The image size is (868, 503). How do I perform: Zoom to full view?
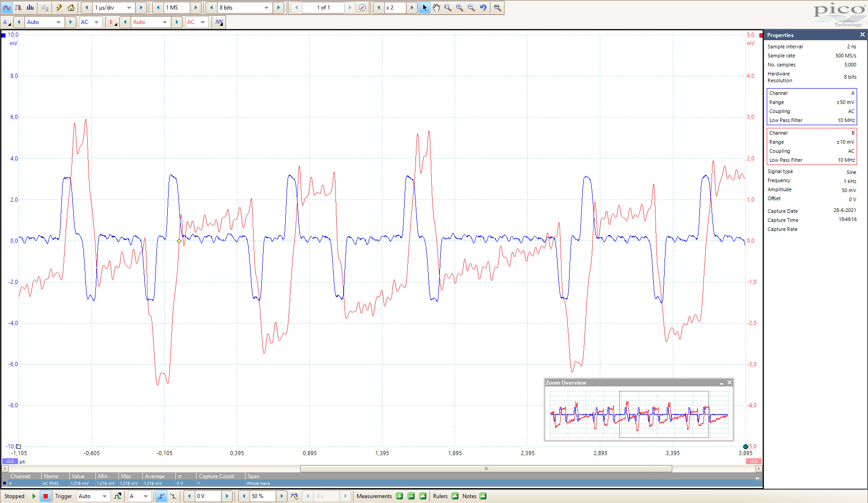[x=497, y=8]
